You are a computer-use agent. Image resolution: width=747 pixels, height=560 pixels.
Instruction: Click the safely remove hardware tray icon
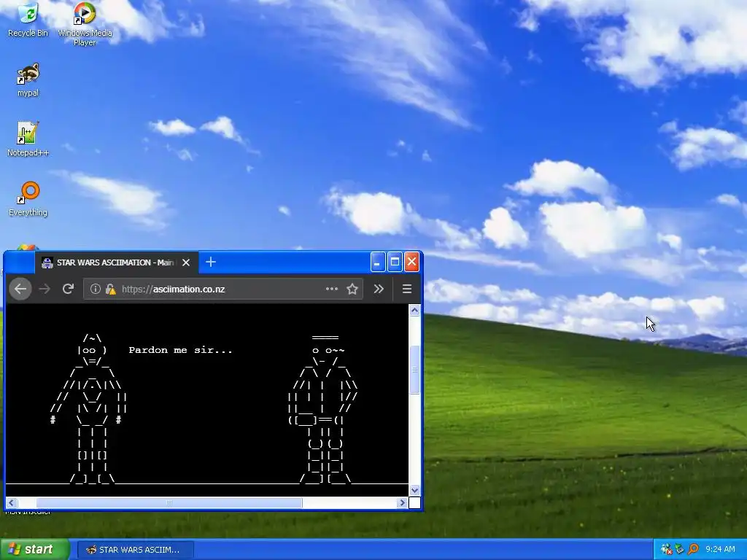(x=679, y=550)
